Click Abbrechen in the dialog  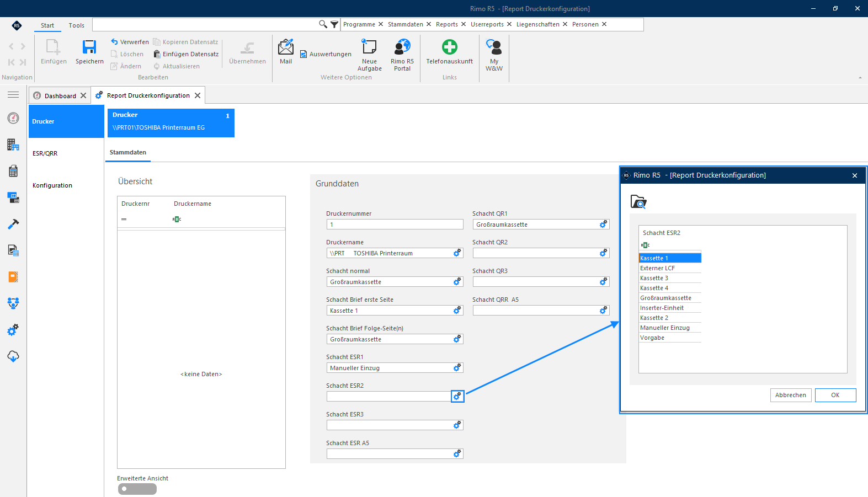[x=791, y=395]
